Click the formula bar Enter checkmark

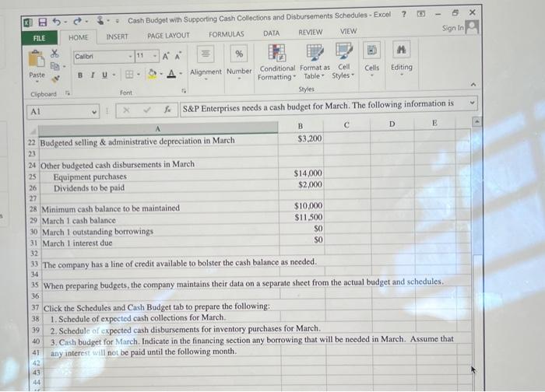click(147, 110)
